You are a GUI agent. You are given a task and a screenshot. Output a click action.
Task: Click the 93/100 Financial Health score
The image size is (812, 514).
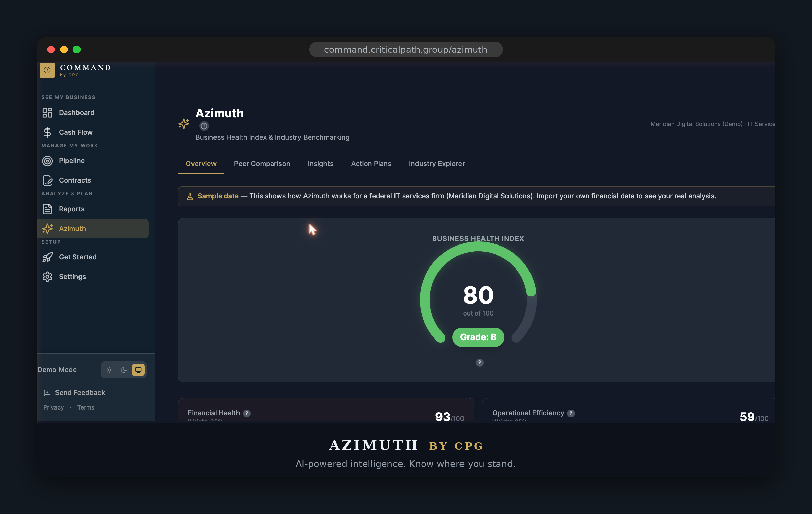[x=449, y=417]
